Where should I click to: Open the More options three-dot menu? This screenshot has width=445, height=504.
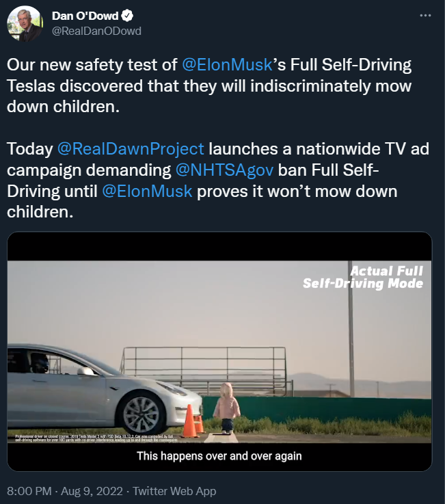[424, 15]
